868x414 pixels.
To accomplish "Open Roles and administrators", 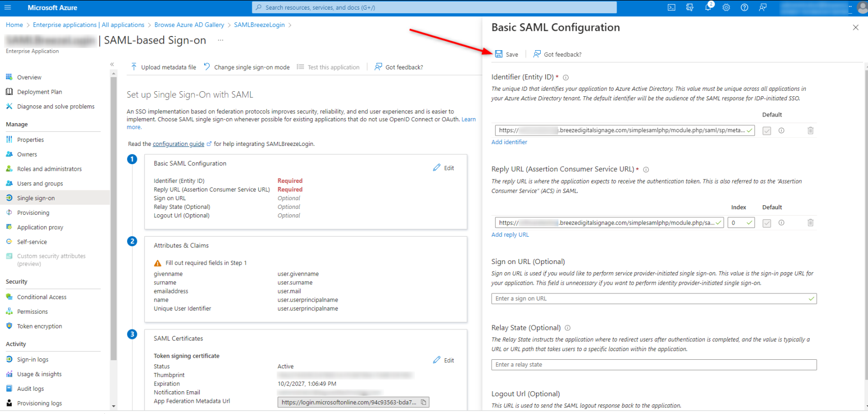I will (49, 169).
